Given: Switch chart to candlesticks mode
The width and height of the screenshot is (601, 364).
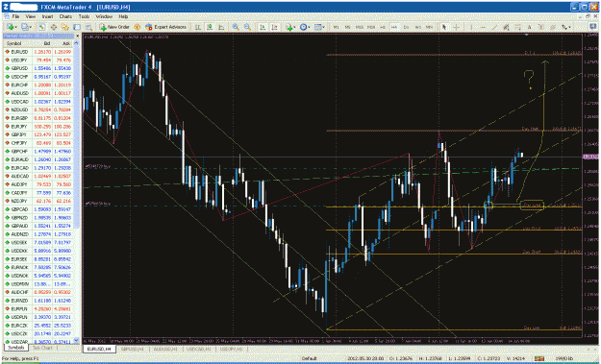Looking at the screenshot, I should 210,27.
